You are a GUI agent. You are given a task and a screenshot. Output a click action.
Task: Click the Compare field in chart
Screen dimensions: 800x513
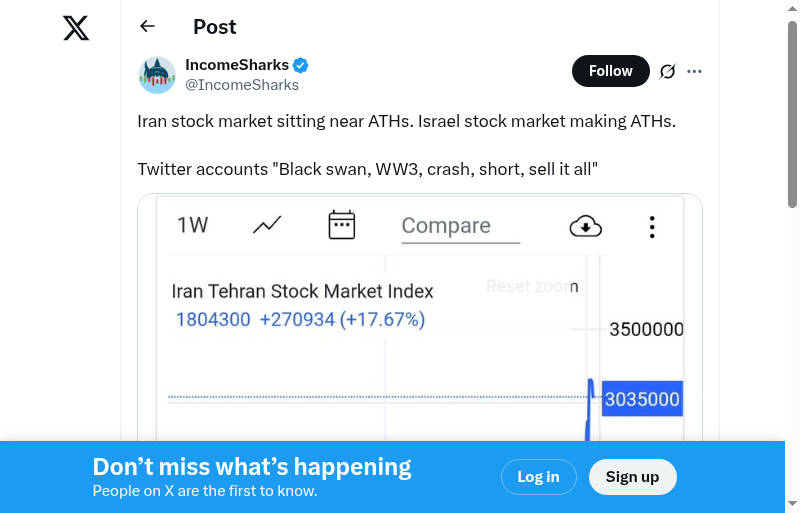(x=460, y=227)
